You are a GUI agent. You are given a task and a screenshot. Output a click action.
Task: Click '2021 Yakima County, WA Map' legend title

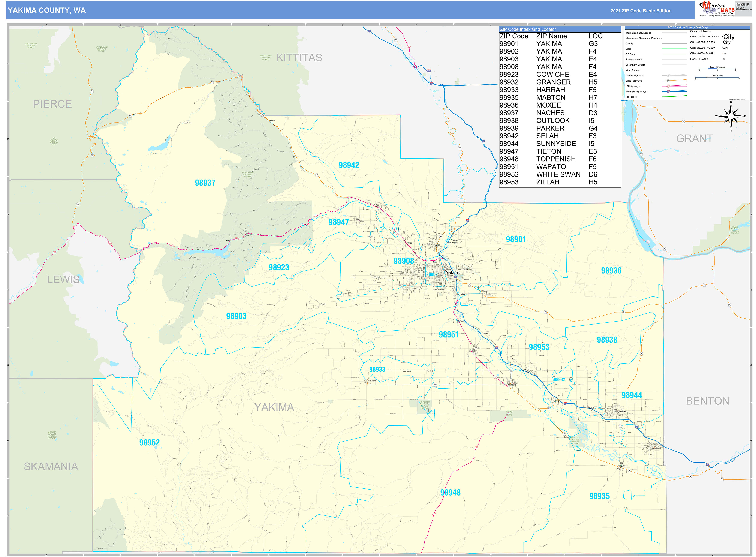coord(687,27)
